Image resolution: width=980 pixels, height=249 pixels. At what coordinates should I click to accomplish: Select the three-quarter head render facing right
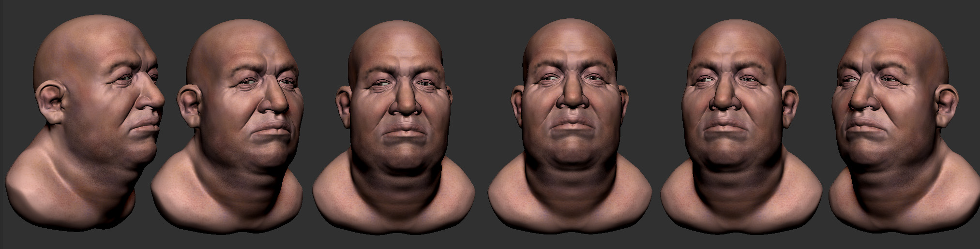click(x=228, y=128)
